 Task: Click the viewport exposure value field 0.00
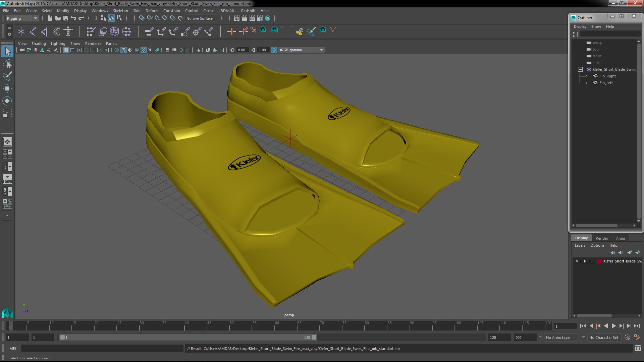click(x=242, y=50)
